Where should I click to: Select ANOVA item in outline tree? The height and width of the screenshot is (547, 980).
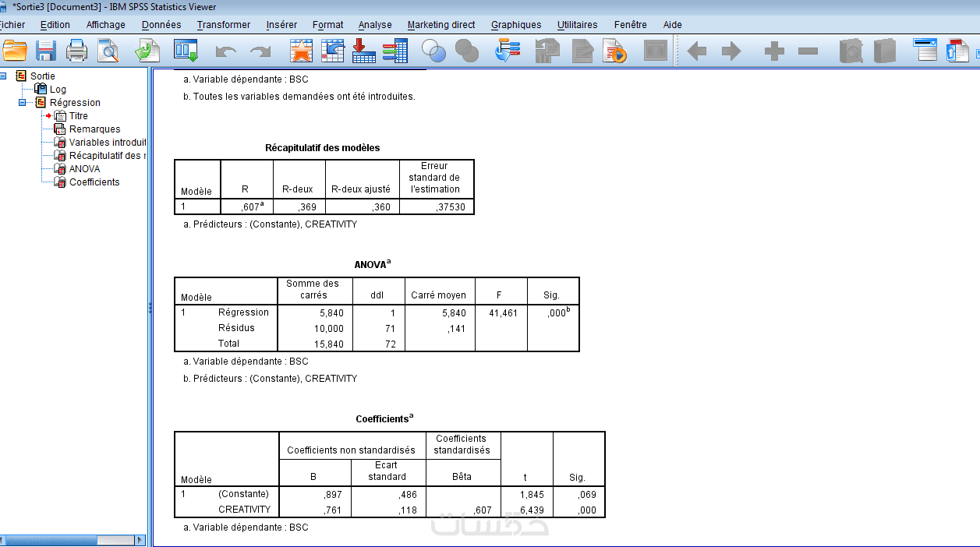point(84,169)
